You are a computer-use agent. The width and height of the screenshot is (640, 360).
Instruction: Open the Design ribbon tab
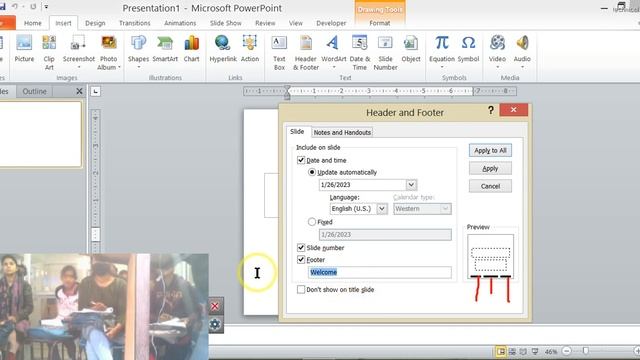95,23
